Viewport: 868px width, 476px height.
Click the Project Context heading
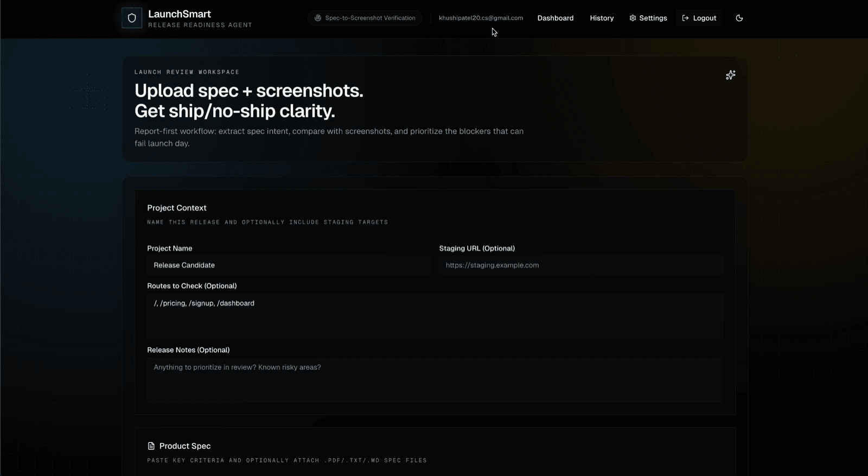[177, 208]
